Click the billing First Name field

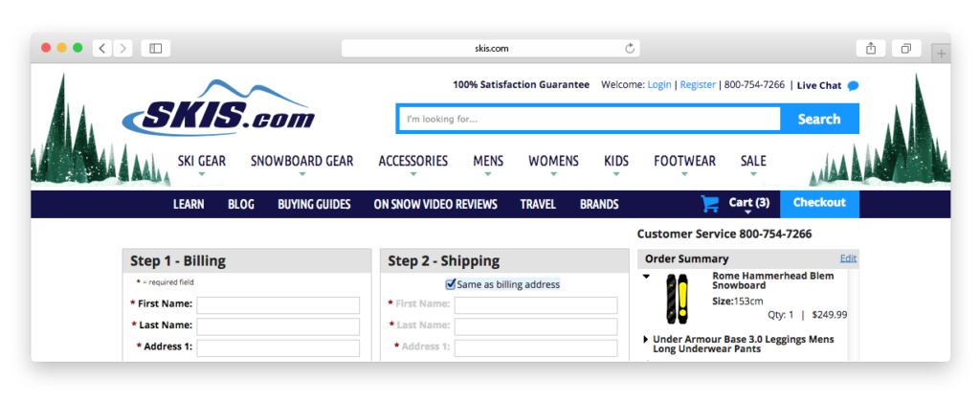278,305
